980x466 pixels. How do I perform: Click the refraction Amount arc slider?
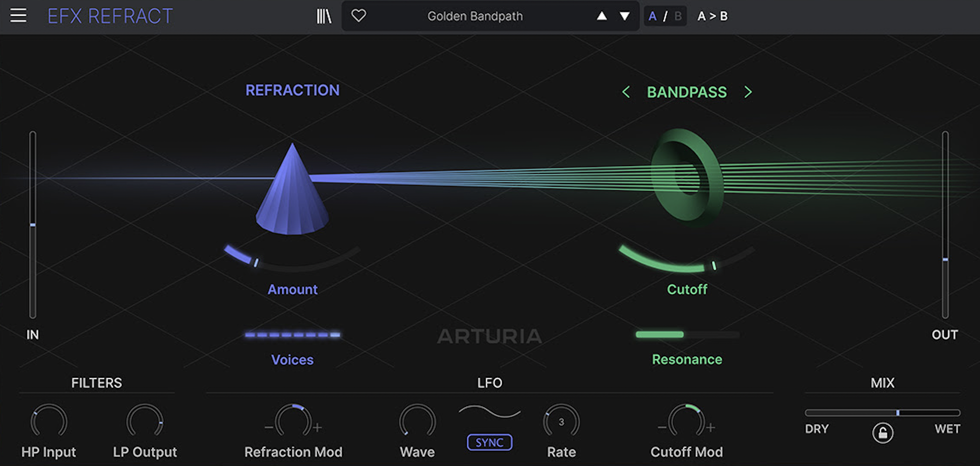292,258
